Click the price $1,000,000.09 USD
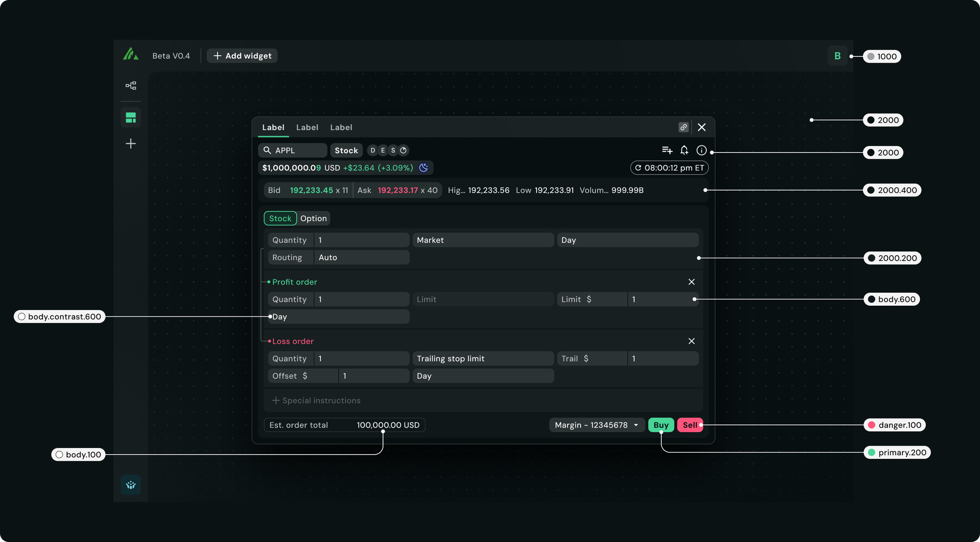 [x=301, y=168]
